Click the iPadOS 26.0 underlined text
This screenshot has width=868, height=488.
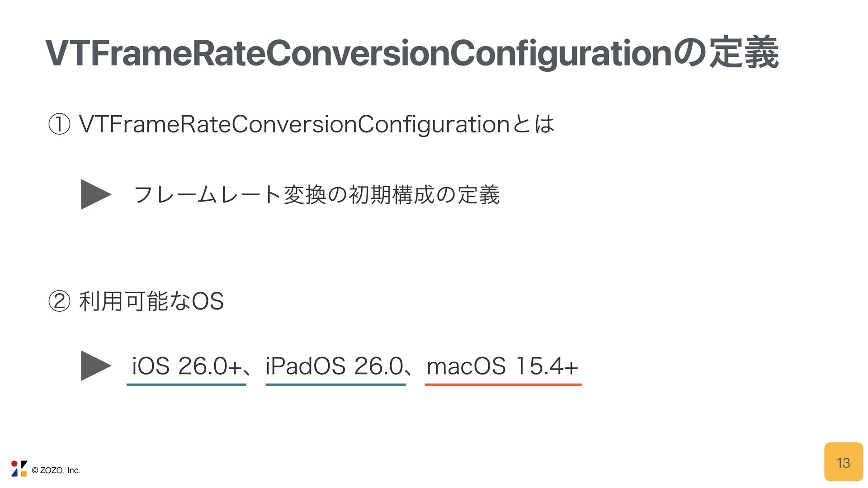[334, 366]
